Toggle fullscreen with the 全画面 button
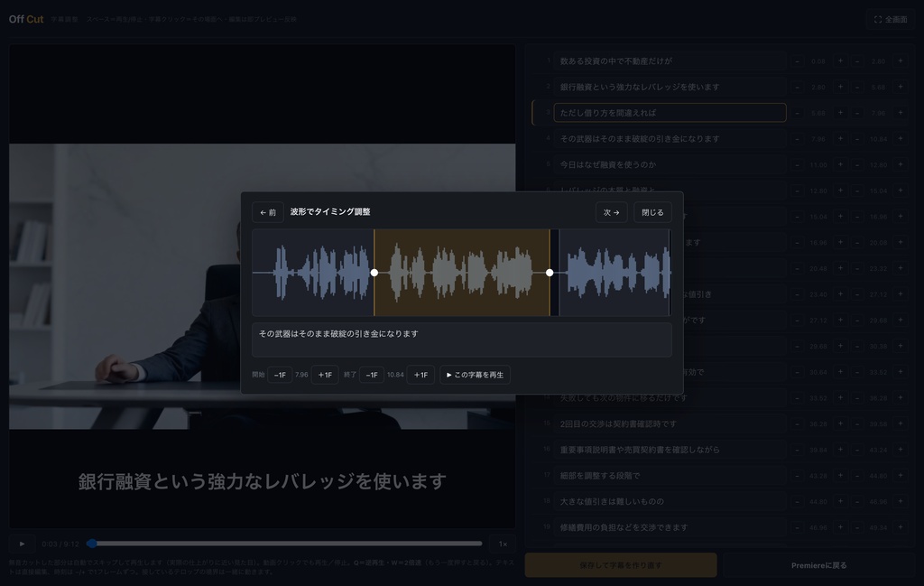Image resolution: width=924 pixels, height=586 pixels. (891, 20)
